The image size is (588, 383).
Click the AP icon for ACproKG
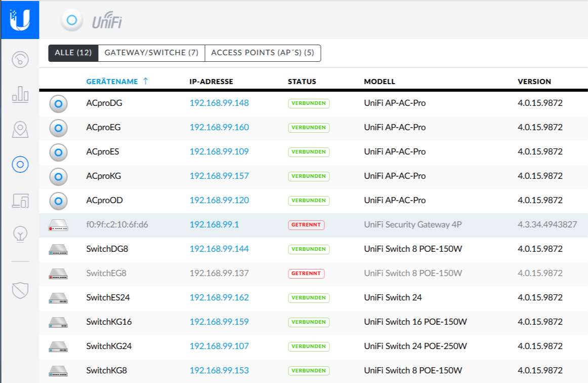(x=58, y=176)
